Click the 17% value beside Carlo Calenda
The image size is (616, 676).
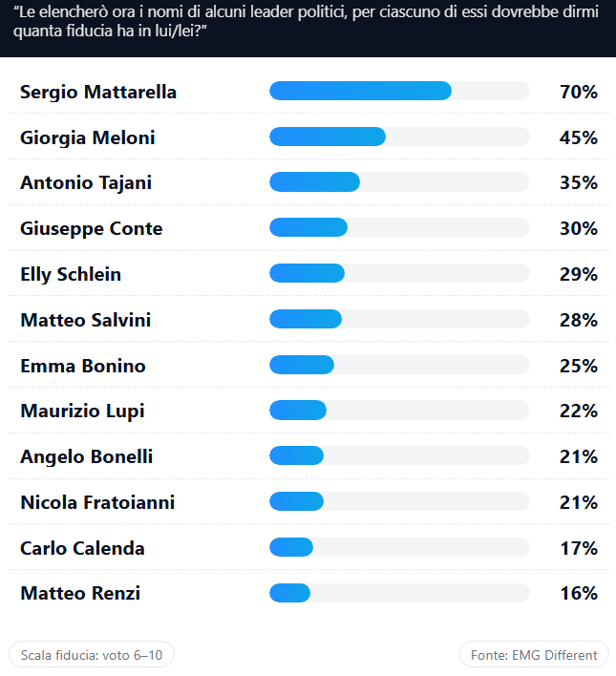[578, 549]
